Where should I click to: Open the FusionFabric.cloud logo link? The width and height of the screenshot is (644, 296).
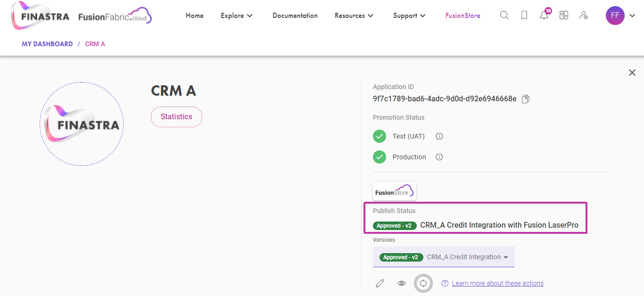115,16
